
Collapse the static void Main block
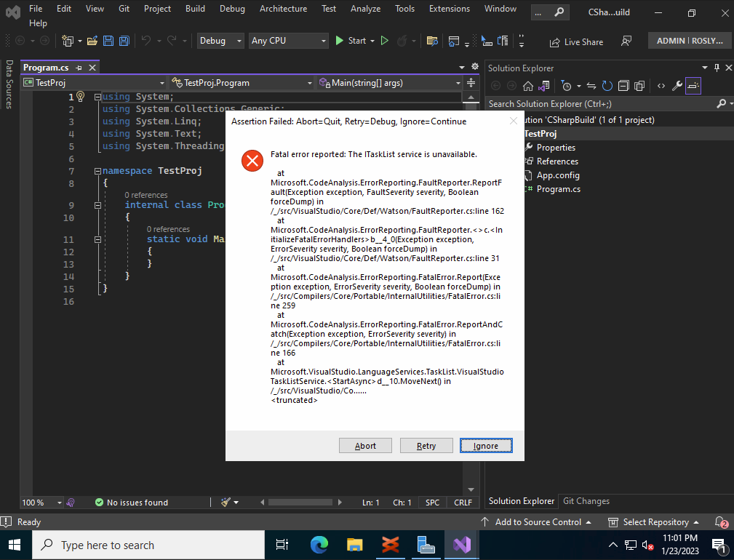[97, 239]
